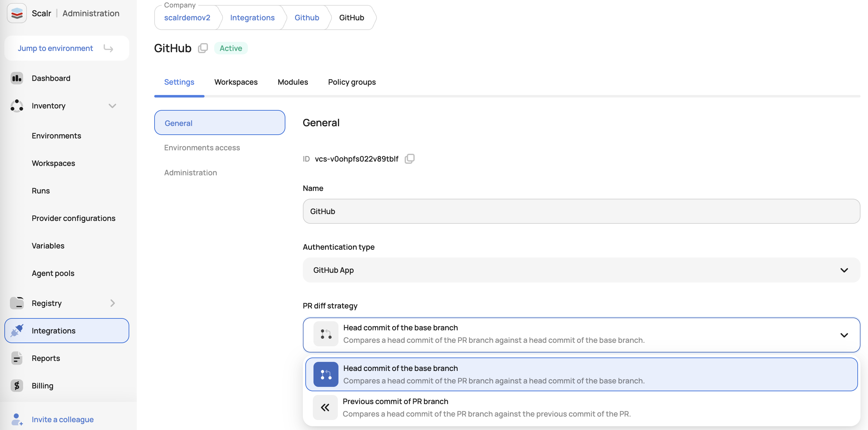Image resolution: width=868 pixels, height=430 pixels.
Task: Close the PR diff strategy dropdown chevron
Action: point(844,335)
